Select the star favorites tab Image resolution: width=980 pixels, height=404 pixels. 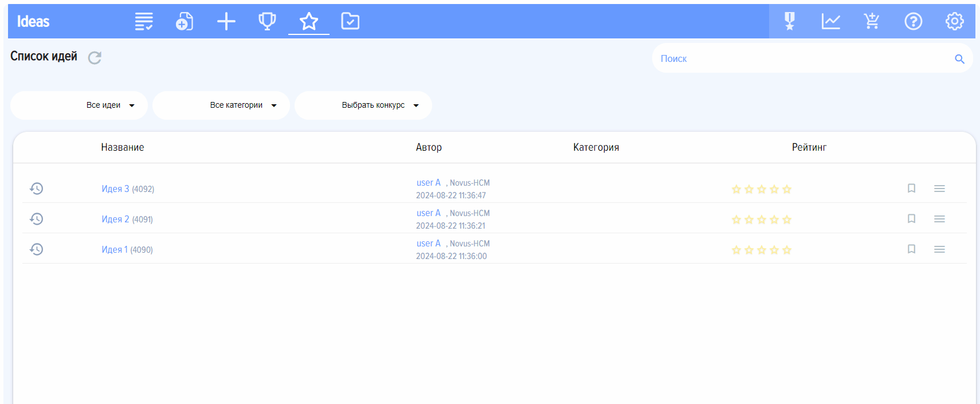click(x=309, y=22)
